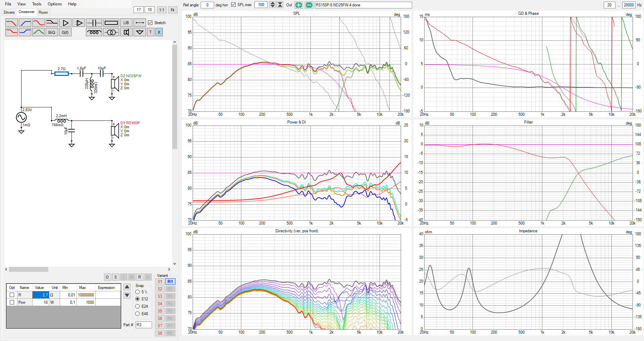This screenshot has width=644, height=341.
Task: Toggle the Stretch checkbox
Action: [x=150, y=23]
